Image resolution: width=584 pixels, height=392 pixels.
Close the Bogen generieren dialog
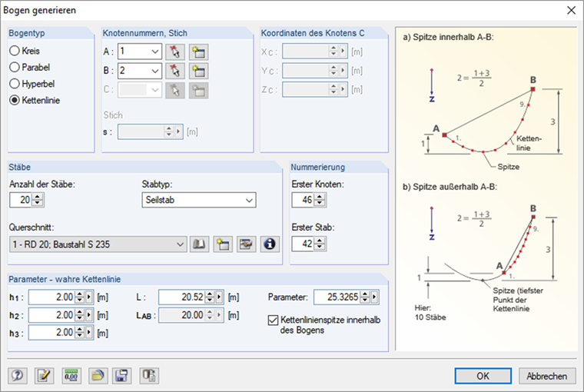[572, 10]
